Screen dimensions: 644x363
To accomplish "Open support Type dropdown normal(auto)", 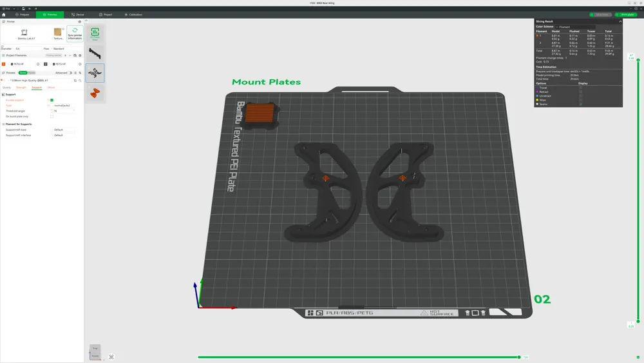I will pyautogui.click(x=63, y=106).
